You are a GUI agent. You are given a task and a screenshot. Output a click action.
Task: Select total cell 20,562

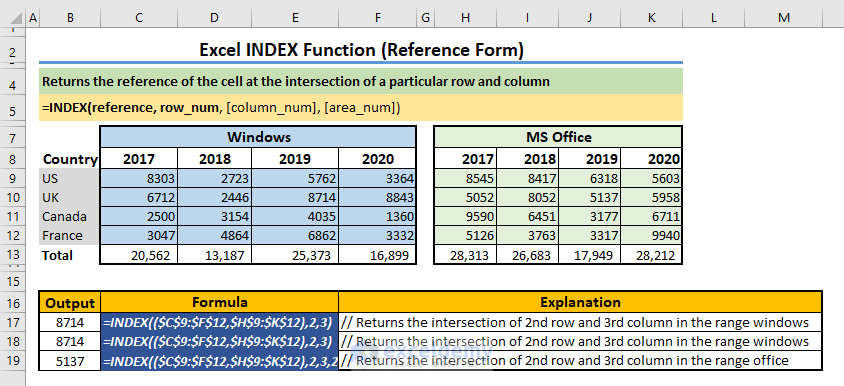(139, 255)
